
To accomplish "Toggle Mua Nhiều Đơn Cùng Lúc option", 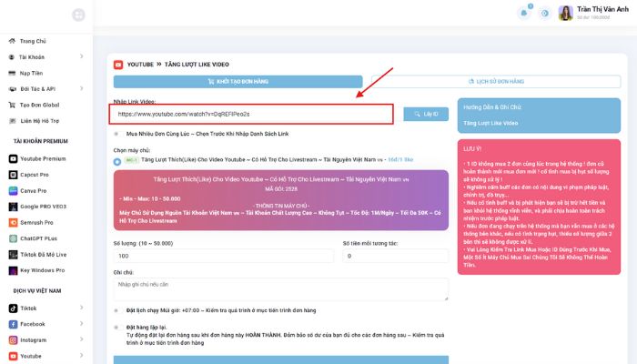I will (x=116, y=134).
